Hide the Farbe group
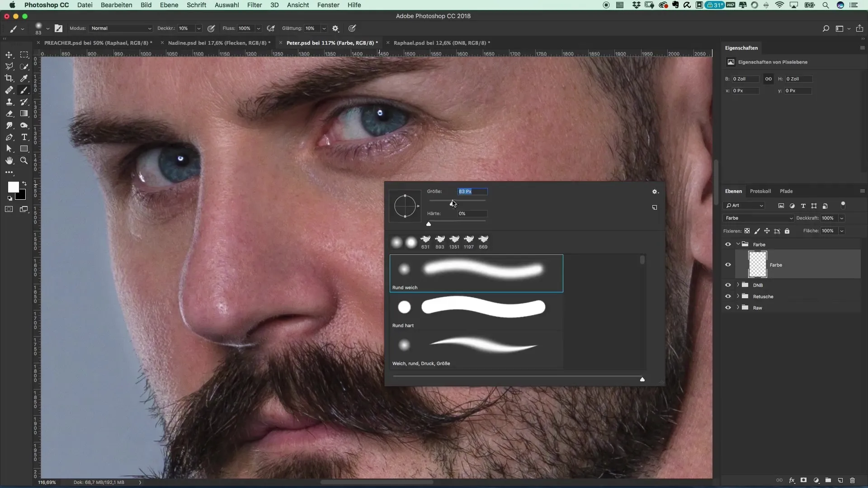 coord(728,244)
